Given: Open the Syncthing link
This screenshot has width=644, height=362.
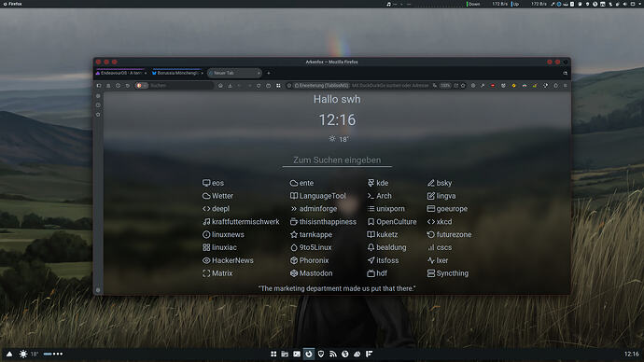Looking at the screenshot, I should click(448, 273).
